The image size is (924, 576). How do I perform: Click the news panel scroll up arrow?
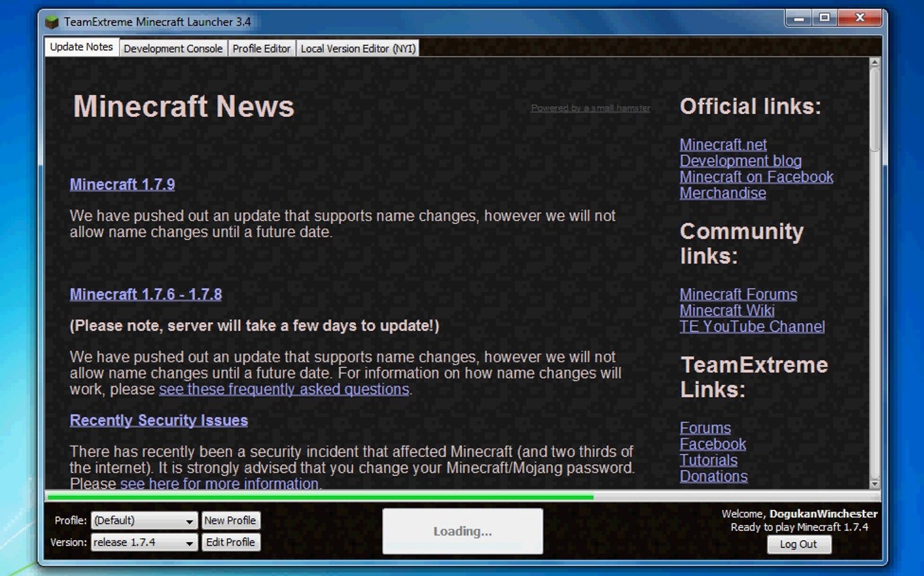(874, 62)
